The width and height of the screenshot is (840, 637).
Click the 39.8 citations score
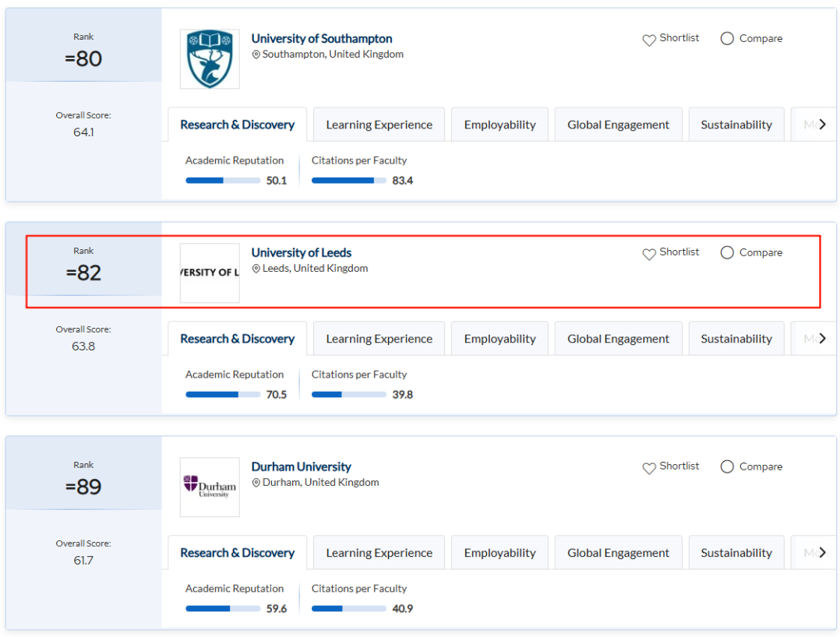(x=402, y=395)
